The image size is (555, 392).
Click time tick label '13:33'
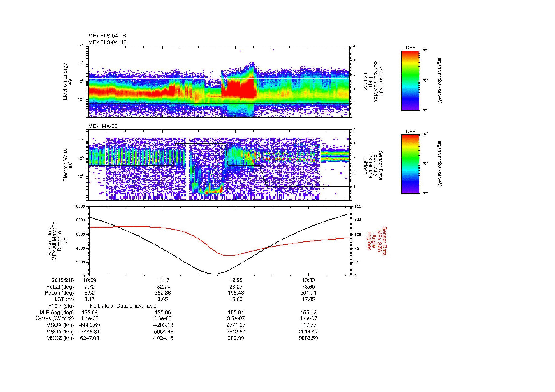(308, 280)
